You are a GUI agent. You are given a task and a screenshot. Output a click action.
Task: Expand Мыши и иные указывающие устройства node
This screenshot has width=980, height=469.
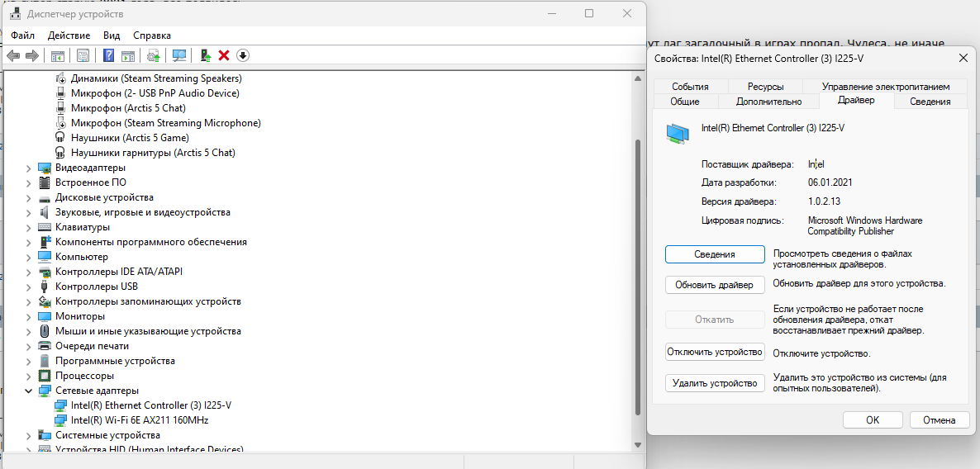pyautogui.click(x=29, y=331)
